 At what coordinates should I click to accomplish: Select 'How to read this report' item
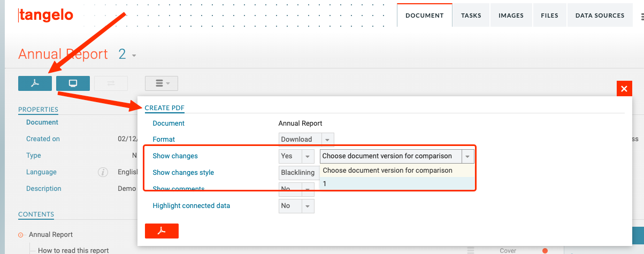[73, 250]
